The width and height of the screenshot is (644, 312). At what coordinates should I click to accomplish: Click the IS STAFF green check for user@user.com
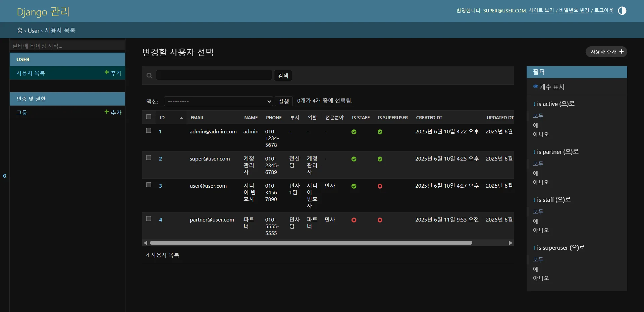[x=354, y=186]
